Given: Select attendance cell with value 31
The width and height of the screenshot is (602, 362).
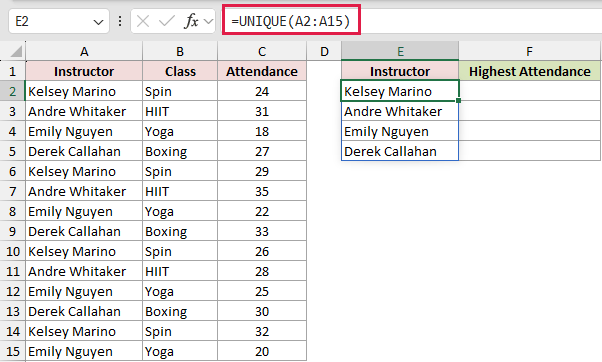Looking at the screenshot, I should click(x=262, y=111).
